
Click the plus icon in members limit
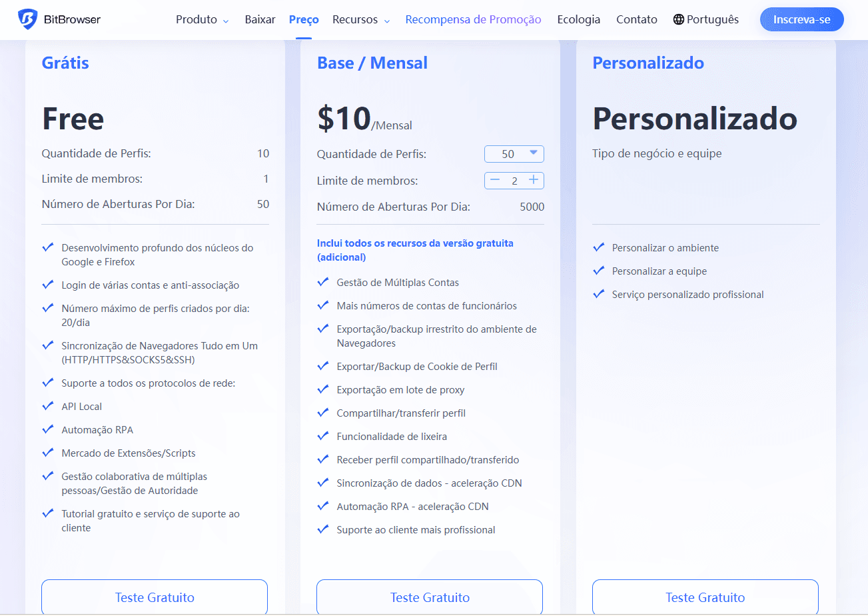pos(534,180)
